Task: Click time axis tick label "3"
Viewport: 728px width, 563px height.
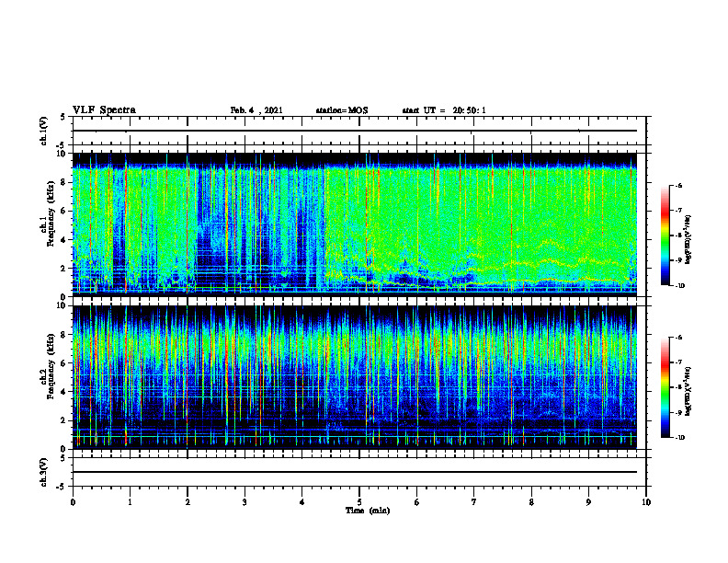Action: [x=245, y=502]
